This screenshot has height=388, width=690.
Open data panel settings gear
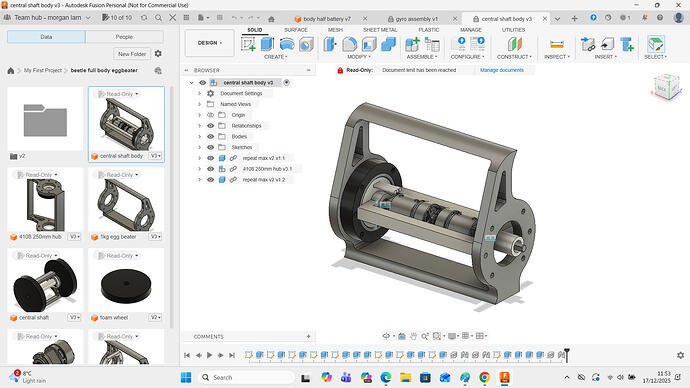pos(158,53)
